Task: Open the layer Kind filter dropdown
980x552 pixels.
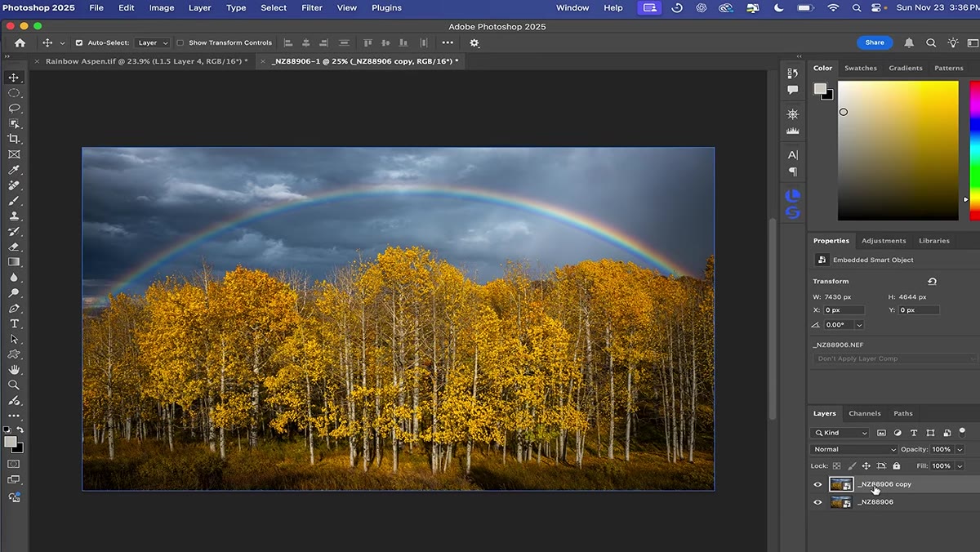Action: coord(840,433)
